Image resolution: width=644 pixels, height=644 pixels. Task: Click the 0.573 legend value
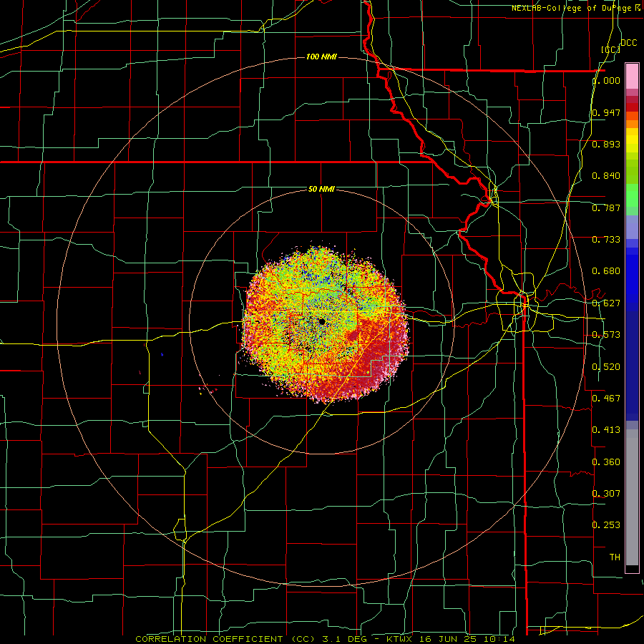[606, 335]
